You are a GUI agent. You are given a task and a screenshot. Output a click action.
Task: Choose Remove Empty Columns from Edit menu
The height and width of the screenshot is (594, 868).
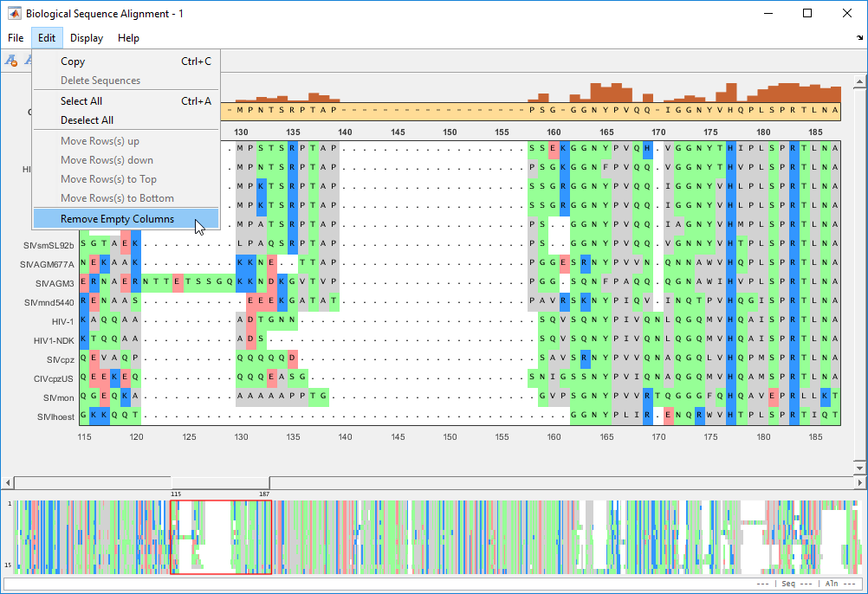click(x=117, y=219)
